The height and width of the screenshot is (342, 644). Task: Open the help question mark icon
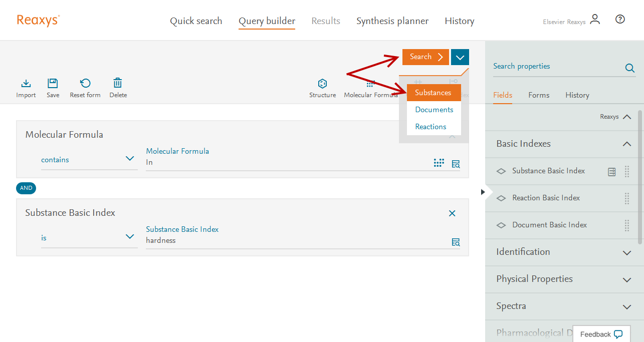620,20
